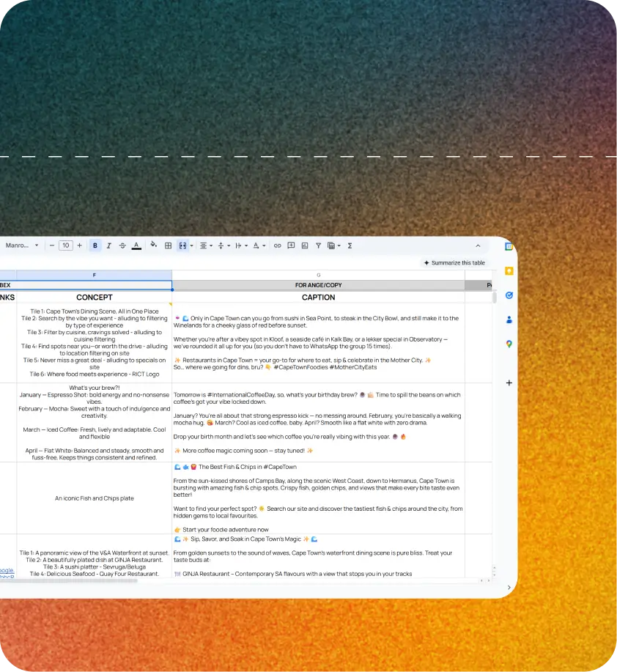This screenshot has width=617, height=672.
Task: Insert a link using the toolbar
Action: (277, 245)
